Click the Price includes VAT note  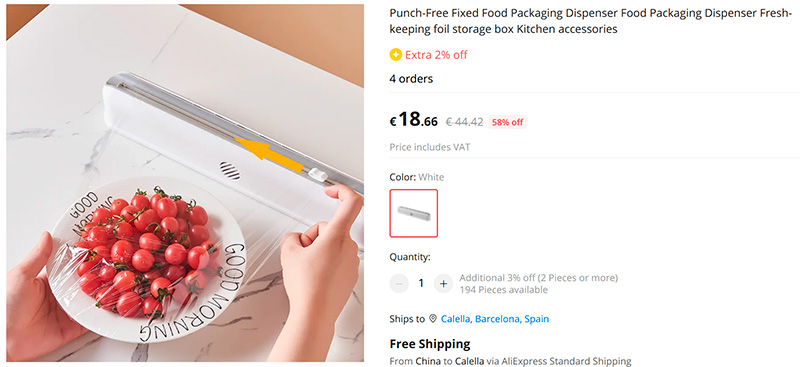[430, 148]
